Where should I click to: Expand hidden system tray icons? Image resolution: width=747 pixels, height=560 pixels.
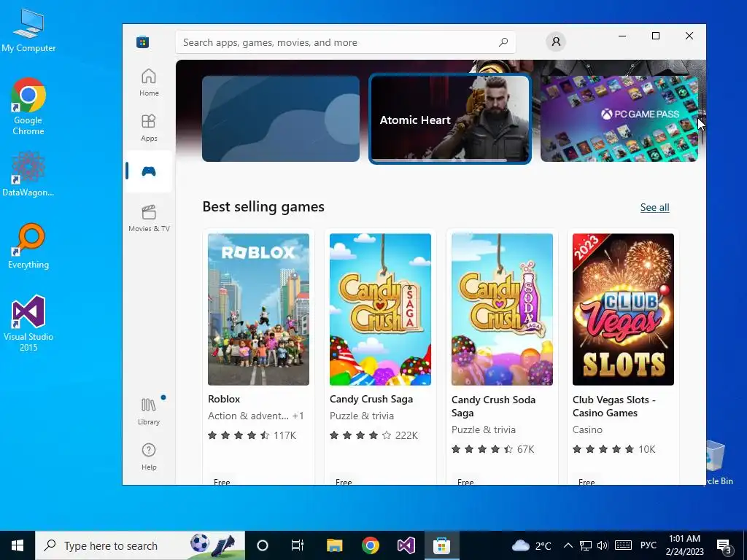[x=568, y=545]
